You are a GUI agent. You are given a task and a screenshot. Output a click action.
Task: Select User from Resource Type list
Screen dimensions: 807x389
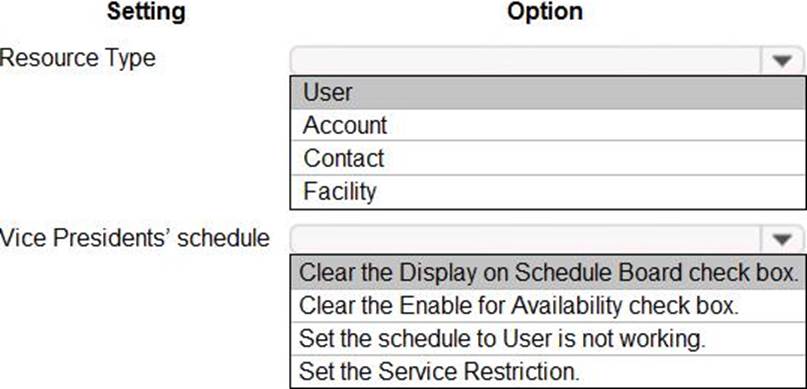[x=548, y=93]
